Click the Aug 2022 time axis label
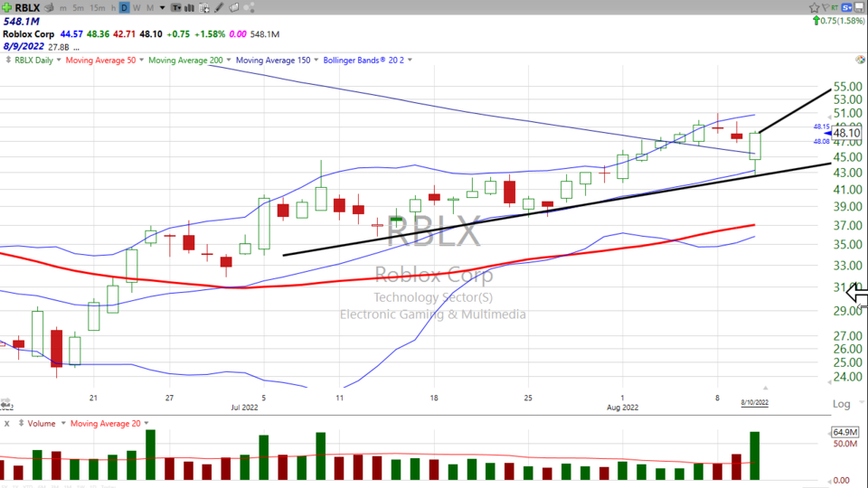868x488 pixels. pos(622,408)
